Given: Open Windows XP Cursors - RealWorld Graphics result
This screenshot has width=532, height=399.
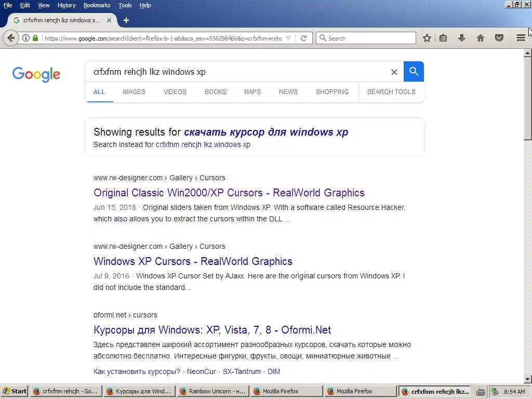Looking at the screenshot, I should click(x=193, y=261).
